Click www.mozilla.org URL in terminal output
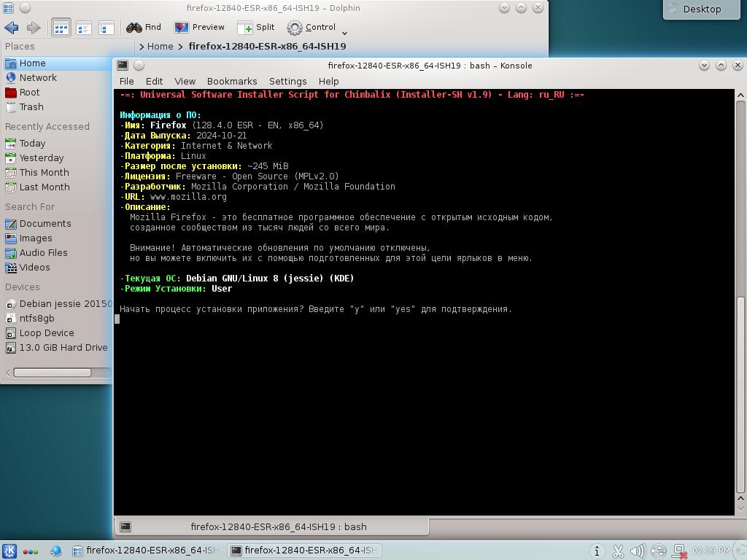Screen dimensions: 747x560 (x=188, y=197)
